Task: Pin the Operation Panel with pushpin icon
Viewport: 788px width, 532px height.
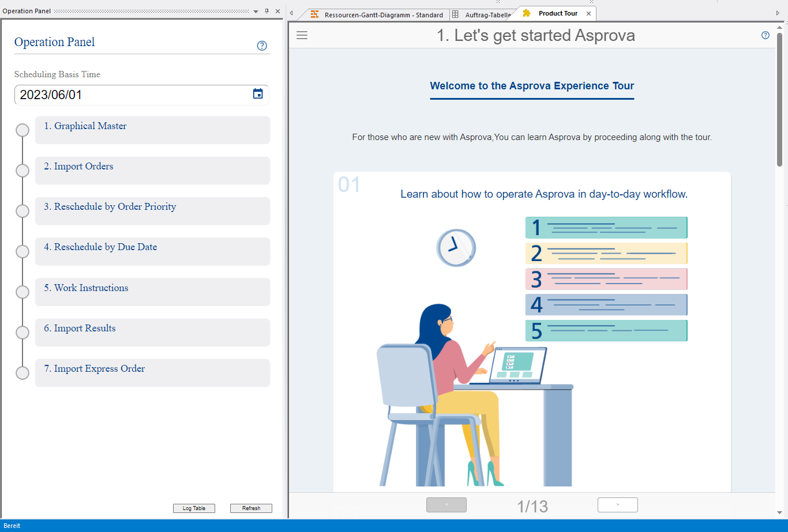Action: coord(267,11)
